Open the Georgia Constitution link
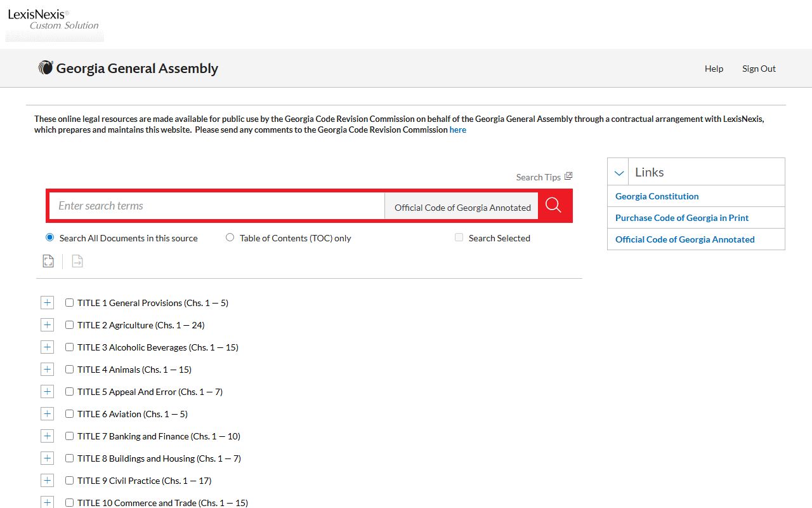Image resolution: width=812 pixels, height=508 pixels. (657, 196)
